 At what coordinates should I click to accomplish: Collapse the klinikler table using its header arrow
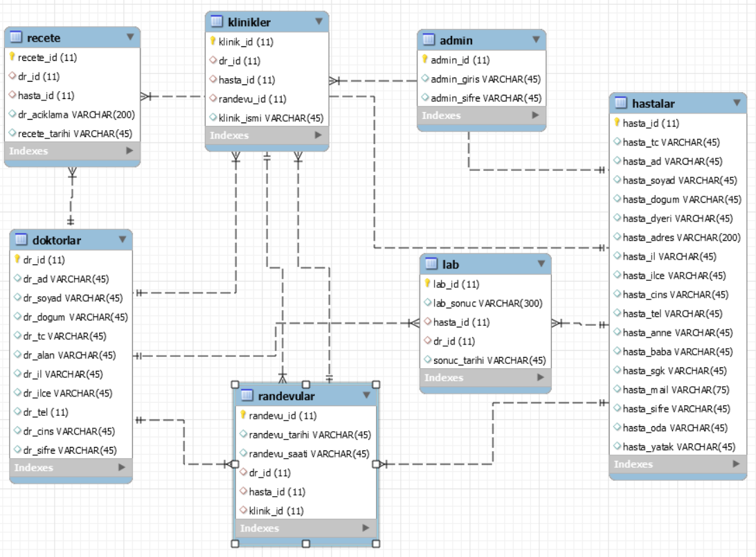point(318,21)
